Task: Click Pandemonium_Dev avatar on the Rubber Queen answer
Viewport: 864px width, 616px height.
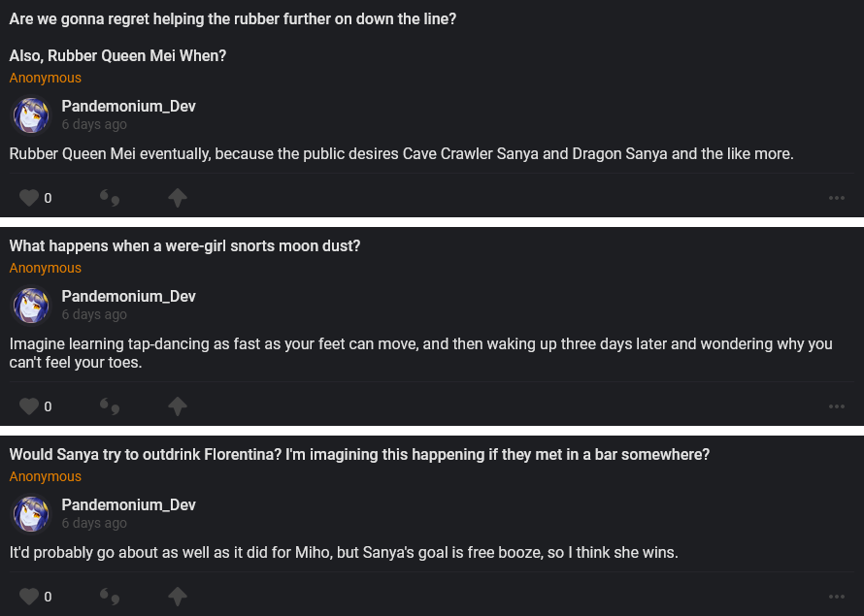Action: point(30,115)
